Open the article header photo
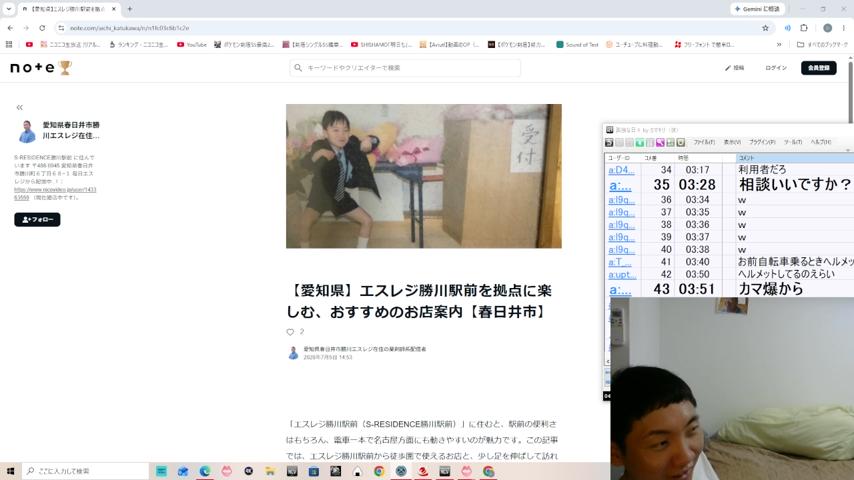Viewport: 854px width, 480px height. (424, 176)
